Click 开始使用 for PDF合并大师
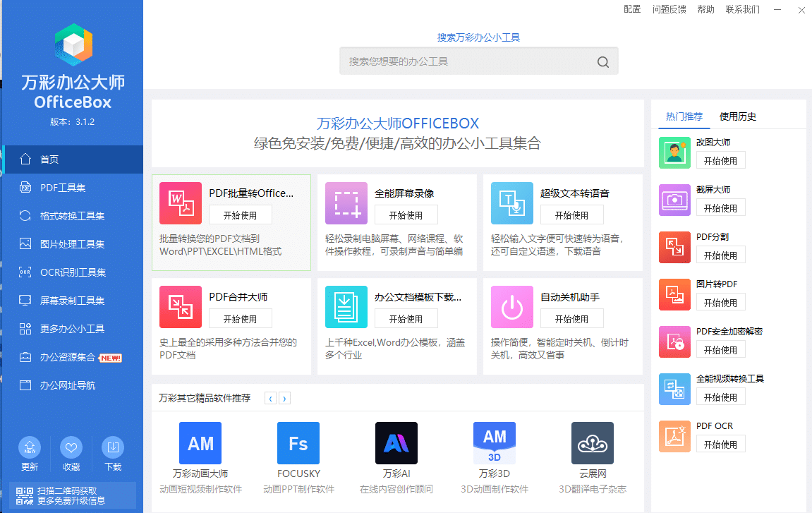Screen dimensions: 812x513 point(241,319)
